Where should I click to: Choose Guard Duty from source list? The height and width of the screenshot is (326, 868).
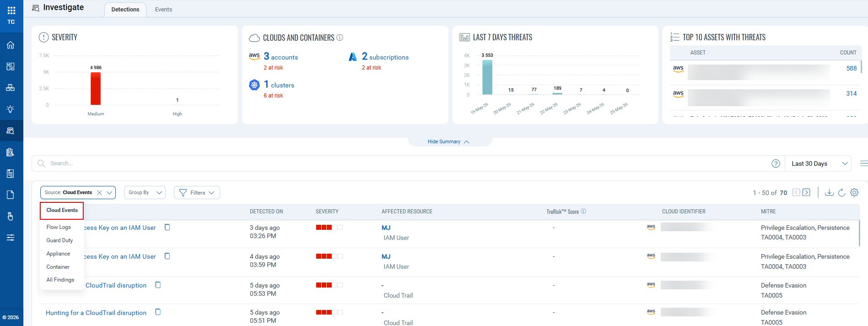[x=59, y=240]
